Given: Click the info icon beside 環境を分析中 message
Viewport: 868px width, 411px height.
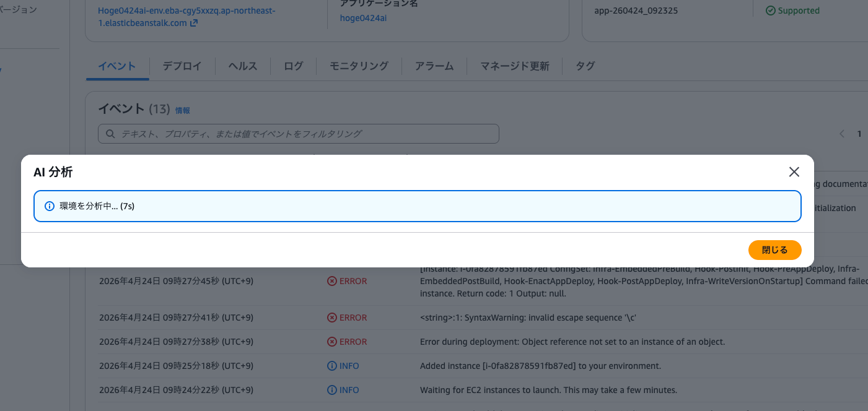Looking at the screenshot, I should click(50, 205).
